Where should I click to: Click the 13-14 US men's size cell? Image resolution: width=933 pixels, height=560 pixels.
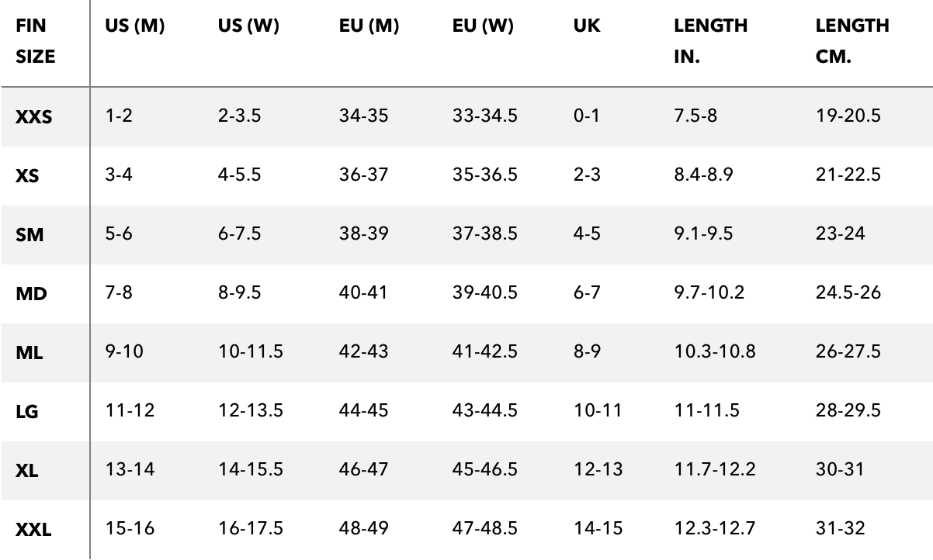[x=129, y=470]
